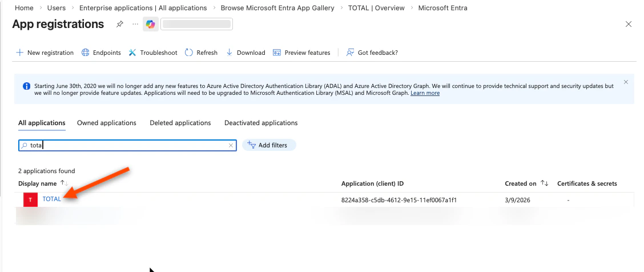Switch to Owned applications tab
Screen dimensions: 644x272
[x=107, y=123]
